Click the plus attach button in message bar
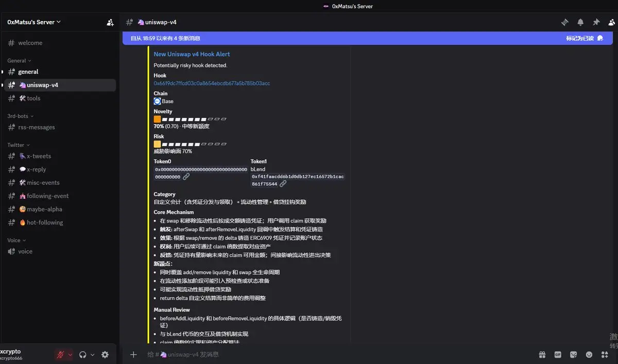 [133, 354]
